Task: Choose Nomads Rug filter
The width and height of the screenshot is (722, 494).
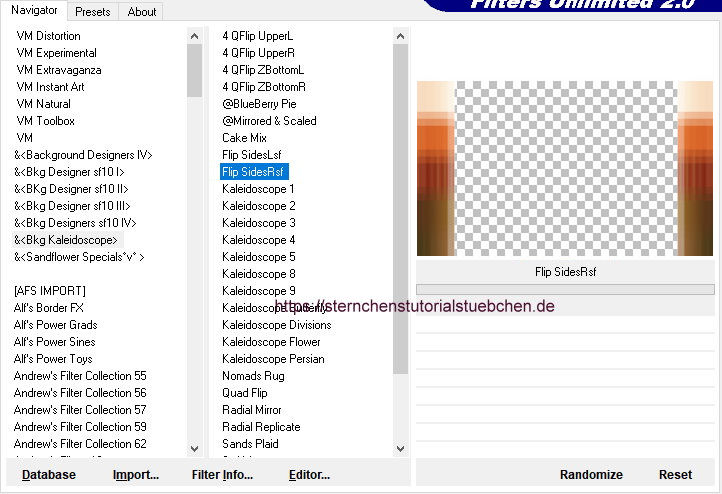Action: [x=253, y=376]
